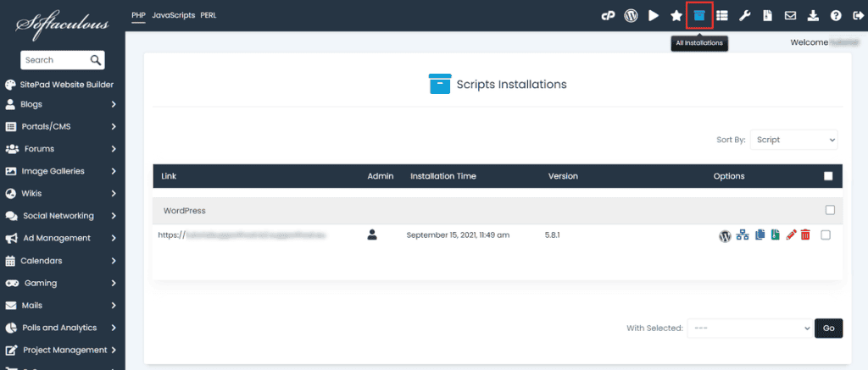Open the cPanel control panel icon
This screenshot has height=370, width=868.
click(x=609, y=15)
